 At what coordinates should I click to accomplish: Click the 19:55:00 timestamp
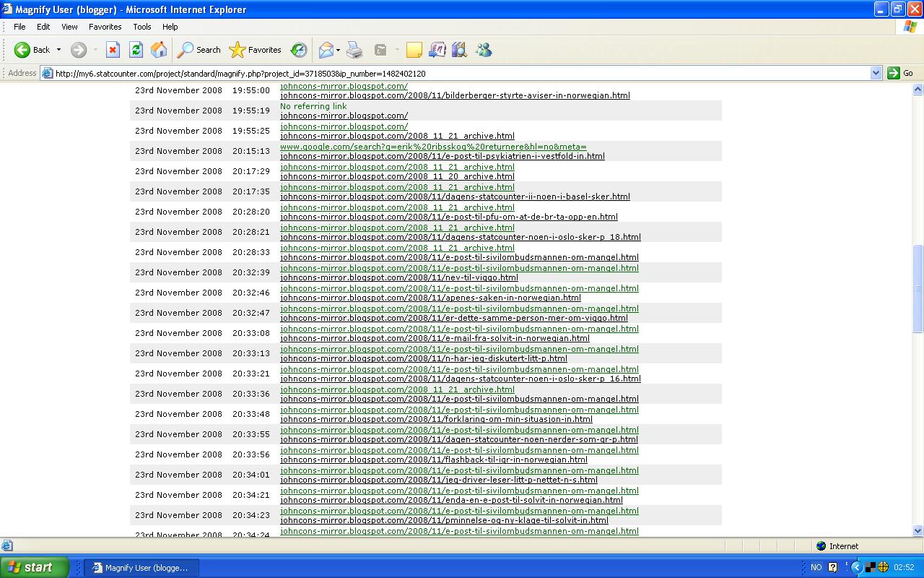(251, 90)
